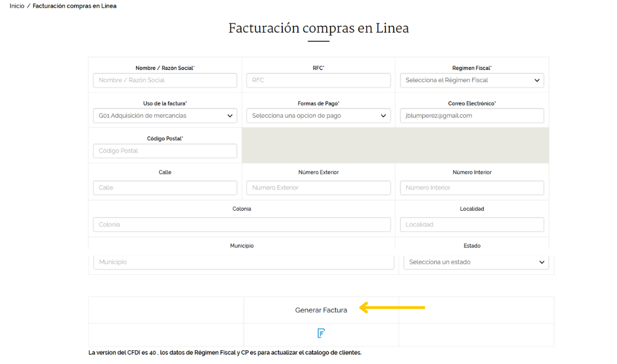
Task: Go to Inicio breadcrumb link
Action: coord(17,6)
